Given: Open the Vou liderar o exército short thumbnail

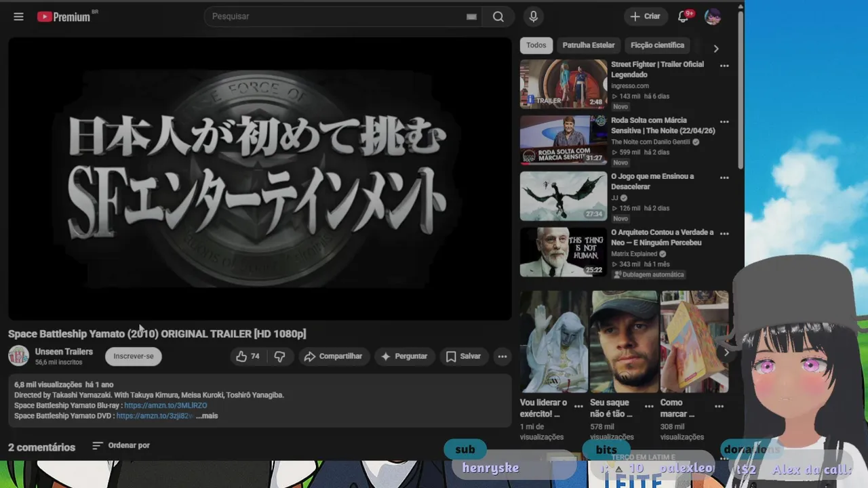Looking at the screenshot, I should (x=554, y=342).
